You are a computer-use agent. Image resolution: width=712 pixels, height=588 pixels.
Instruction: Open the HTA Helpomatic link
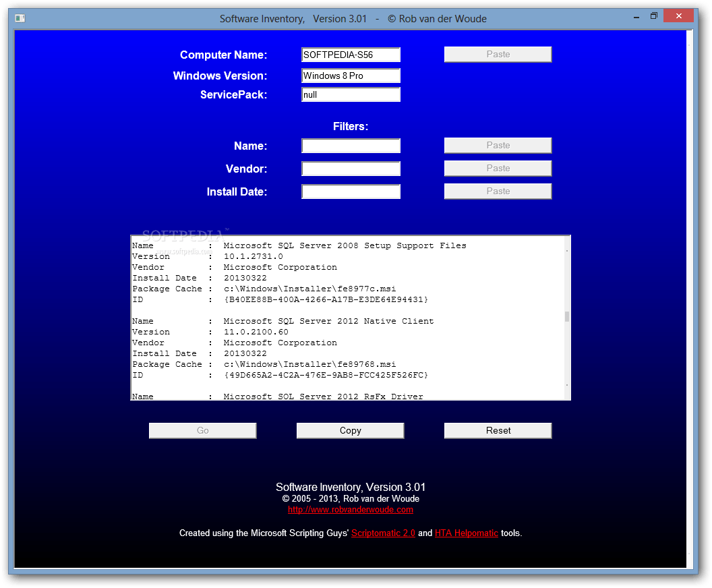(x=467, y=533)
